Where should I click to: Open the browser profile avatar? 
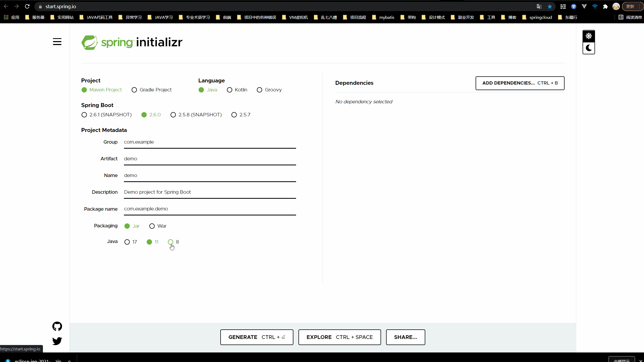point(616,6)
